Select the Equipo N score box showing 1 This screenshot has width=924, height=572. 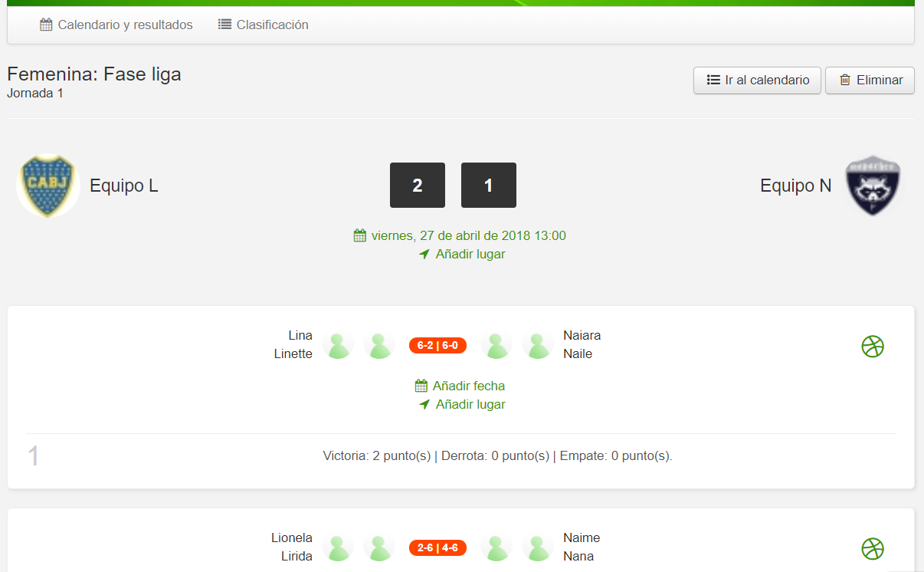click(x=489, y=185)
